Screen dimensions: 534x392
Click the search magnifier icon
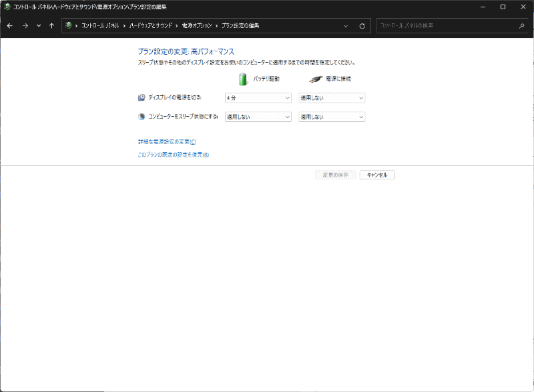(x=522, y=25)
